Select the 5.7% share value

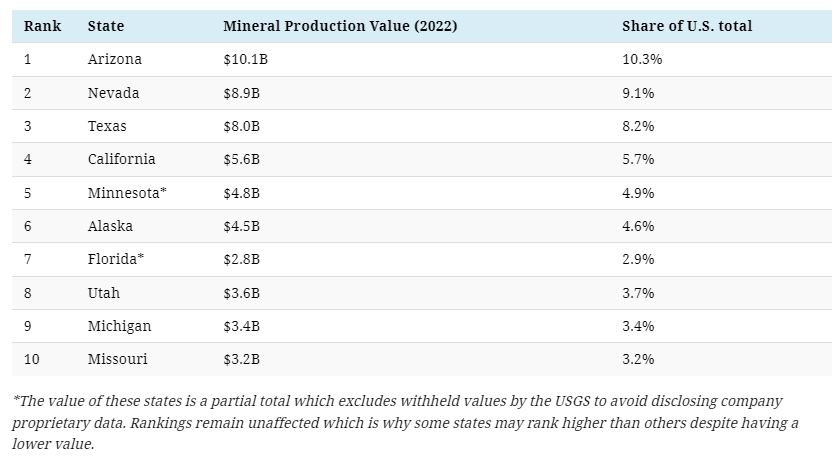tap(638, 159)
